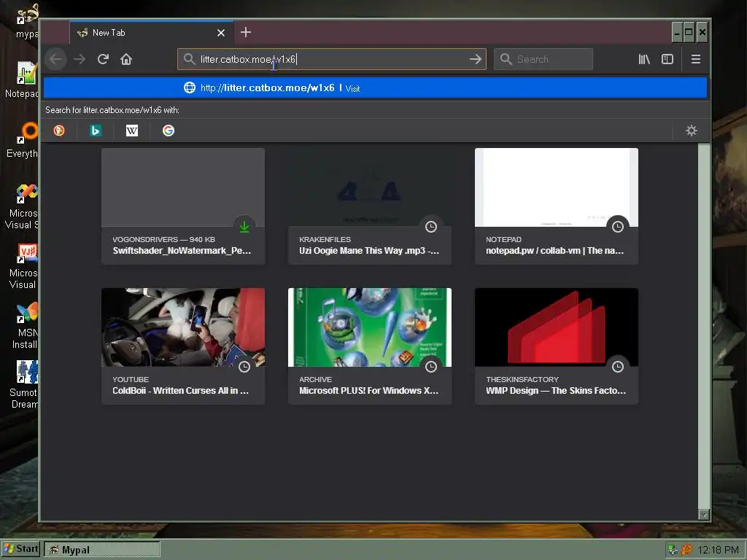Click the orange tray icon beside clock

tap(686, 550)
